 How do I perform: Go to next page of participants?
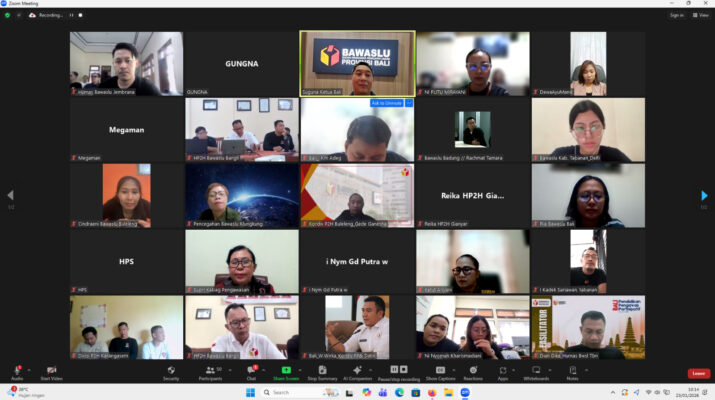tap(705, 195)
